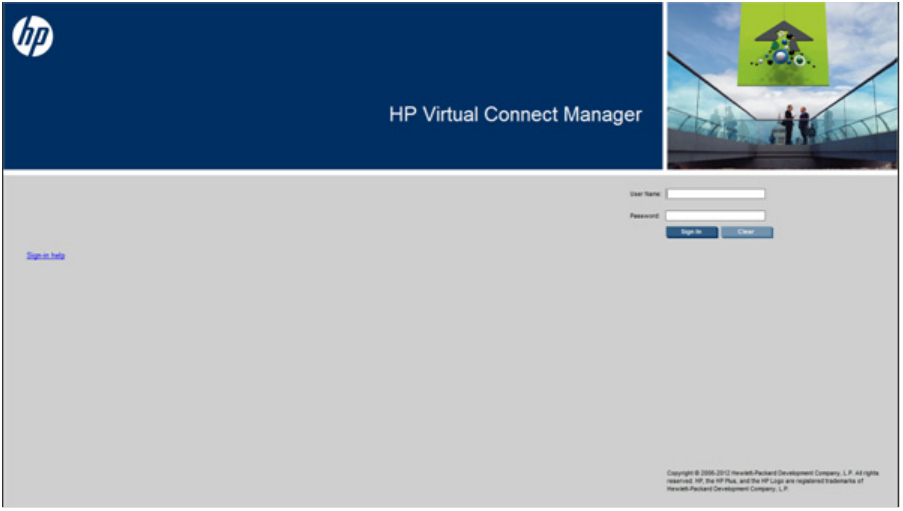
Task: Click the banner photo of people on bridge
Action: [782, 86]
